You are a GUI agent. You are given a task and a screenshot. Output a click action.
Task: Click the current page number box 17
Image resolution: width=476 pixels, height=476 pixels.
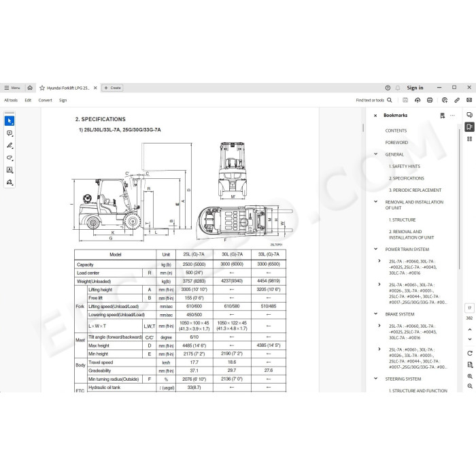pos(470,308)
